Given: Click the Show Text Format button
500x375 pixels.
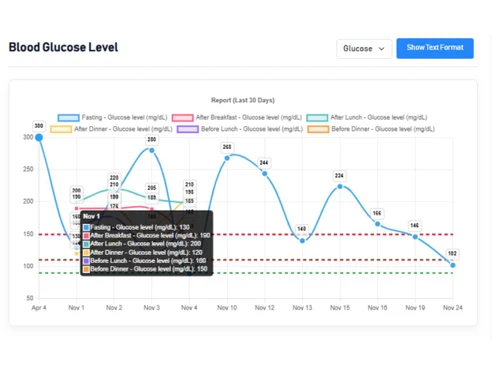Looking at the screenshot, I should tap(435, 48).
